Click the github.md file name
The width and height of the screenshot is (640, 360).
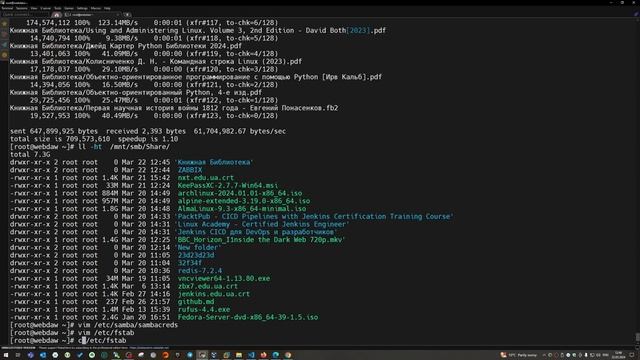coord(196,302)
